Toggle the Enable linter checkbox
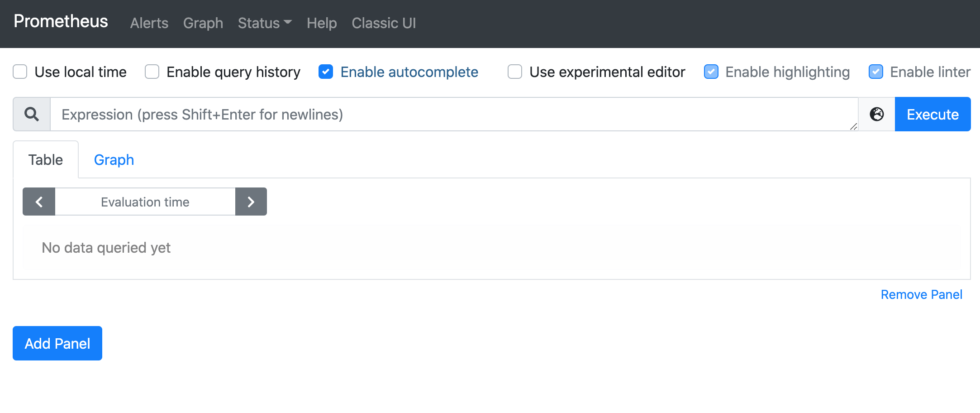The height and width of the screenshot is (413, 980). [x=875, y=72]
